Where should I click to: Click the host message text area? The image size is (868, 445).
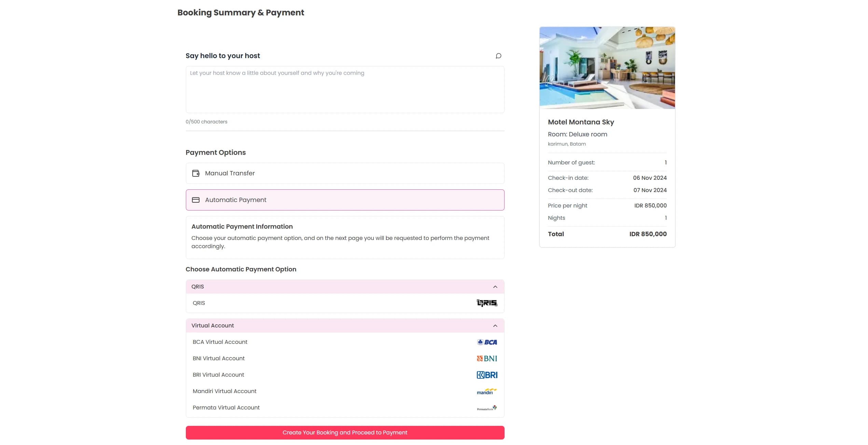click(345, 90)
